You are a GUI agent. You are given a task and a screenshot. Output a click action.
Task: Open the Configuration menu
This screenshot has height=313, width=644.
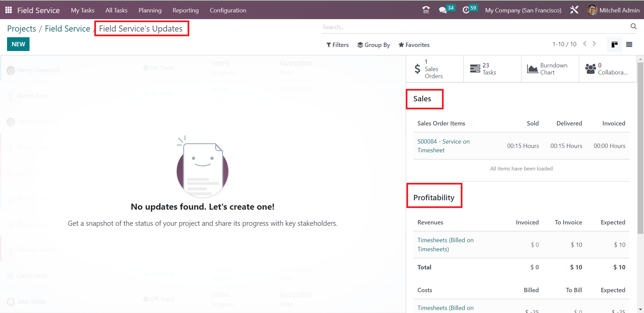pyautogui.click(x=228, y=10)
